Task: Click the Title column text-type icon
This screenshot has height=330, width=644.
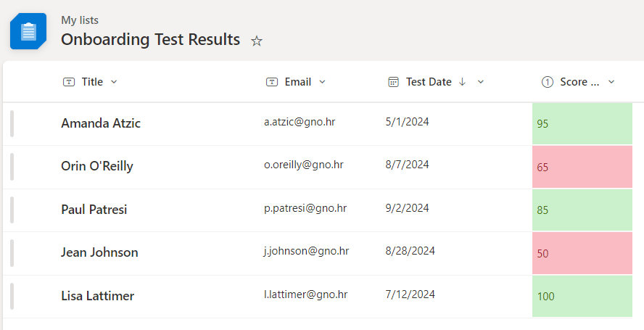Action: click(x=69, y=82)
